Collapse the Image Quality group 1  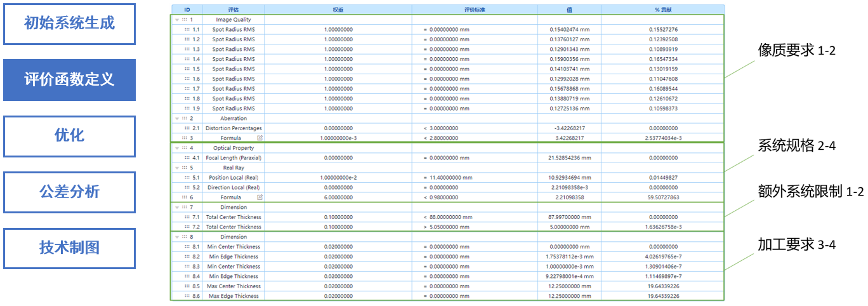[177, 20]
